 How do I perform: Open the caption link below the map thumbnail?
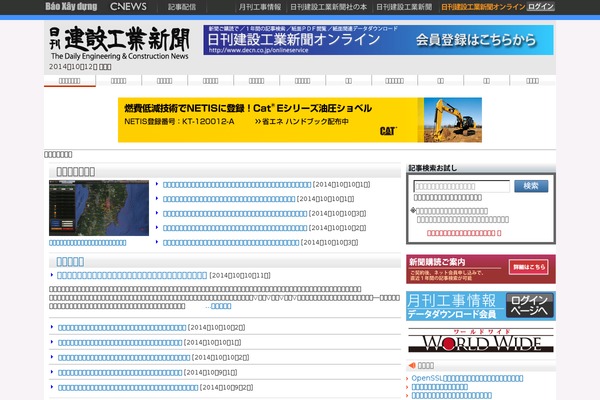88,243
